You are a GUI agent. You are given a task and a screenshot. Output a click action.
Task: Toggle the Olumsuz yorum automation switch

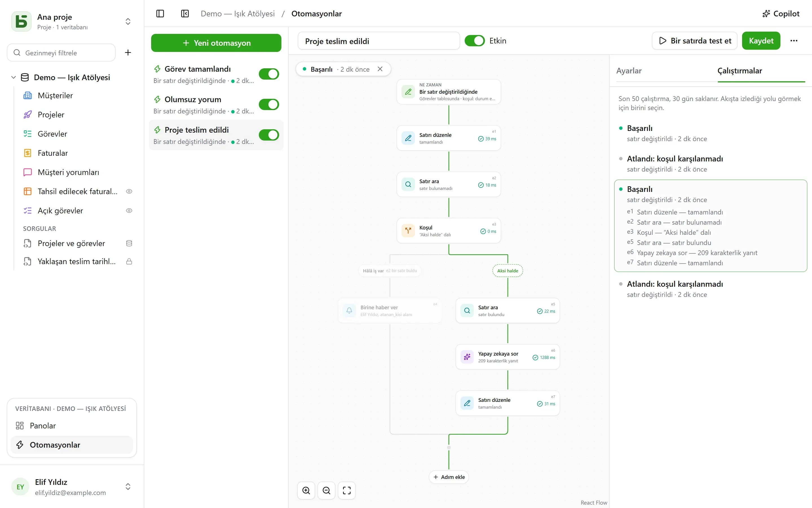pos(269,104)
